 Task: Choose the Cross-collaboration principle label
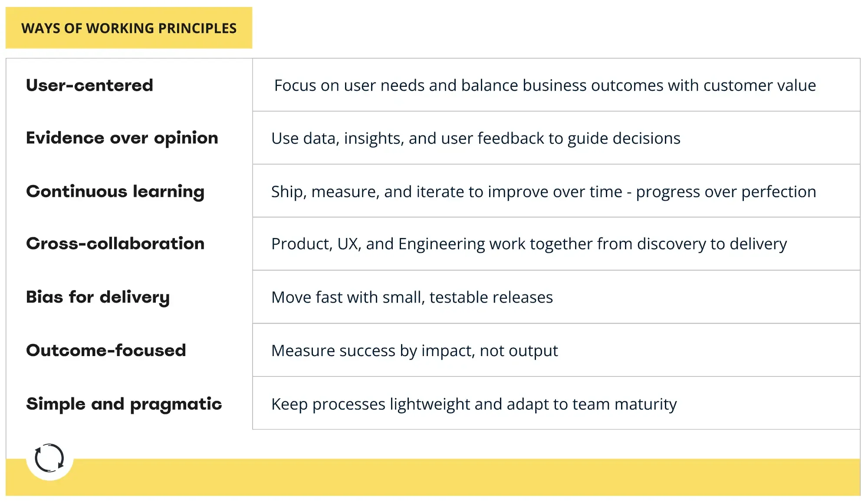point(115,244)
